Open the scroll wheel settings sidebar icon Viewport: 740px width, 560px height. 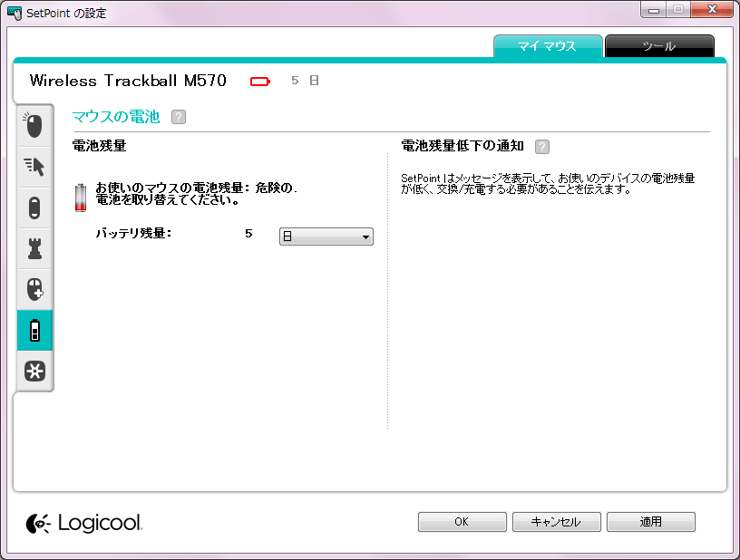tap(34, 208)
